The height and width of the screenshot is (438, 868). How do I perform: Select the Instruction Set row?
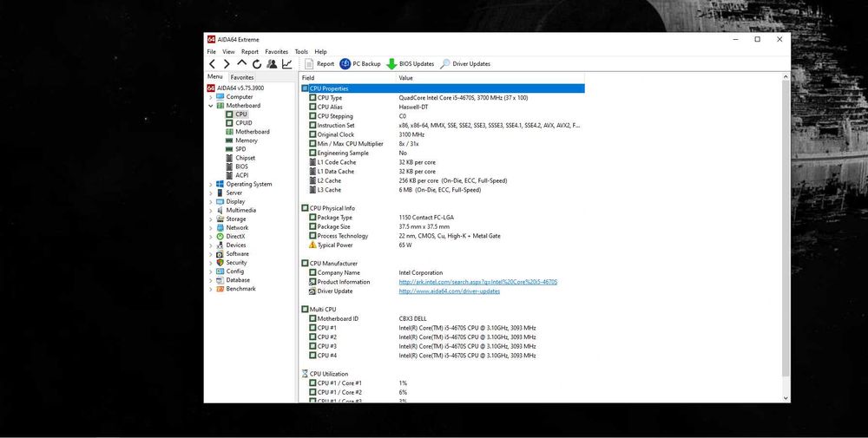(x=443, y=126)
